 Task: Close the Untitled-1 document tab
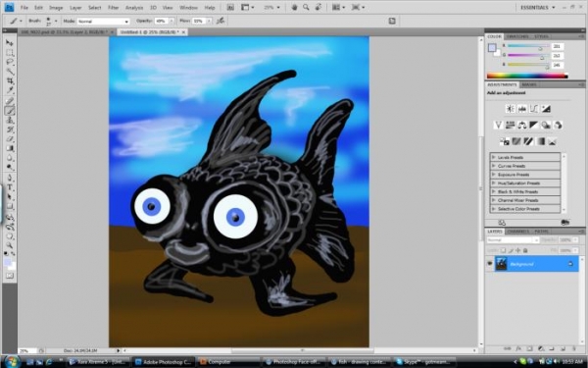[x=183, y=32]
